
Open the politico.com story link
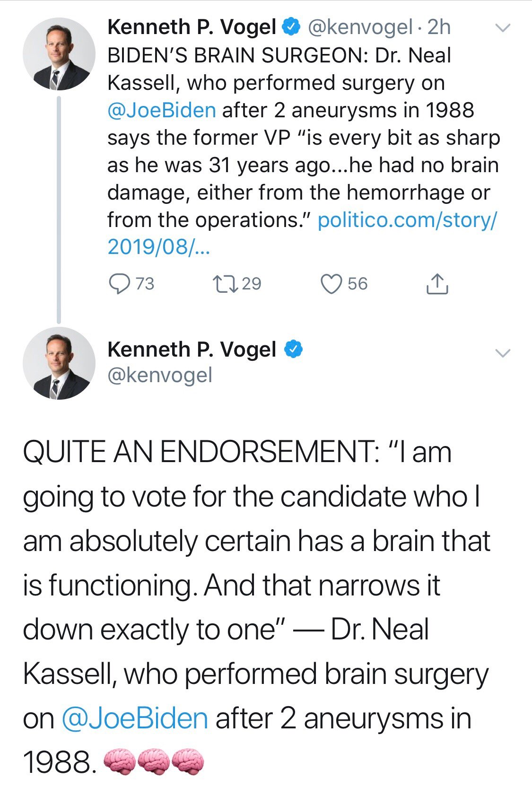pos(407,220)
